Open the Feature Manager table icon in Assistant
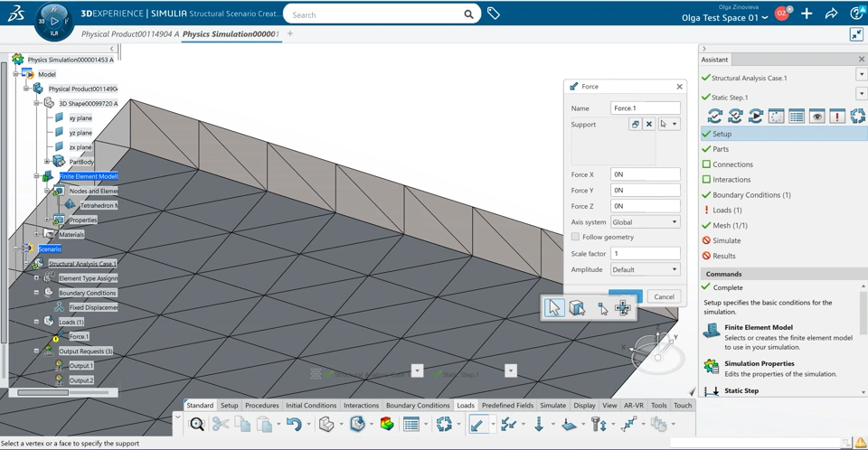The width and height of the screenshot is (868, 450). click(x=797, y=116)
